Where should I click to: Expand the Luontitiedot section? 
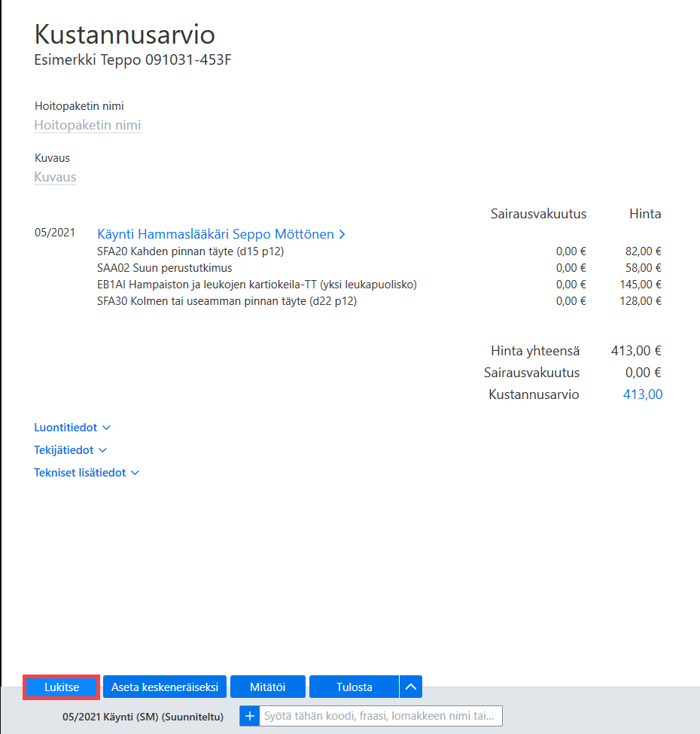72,428
